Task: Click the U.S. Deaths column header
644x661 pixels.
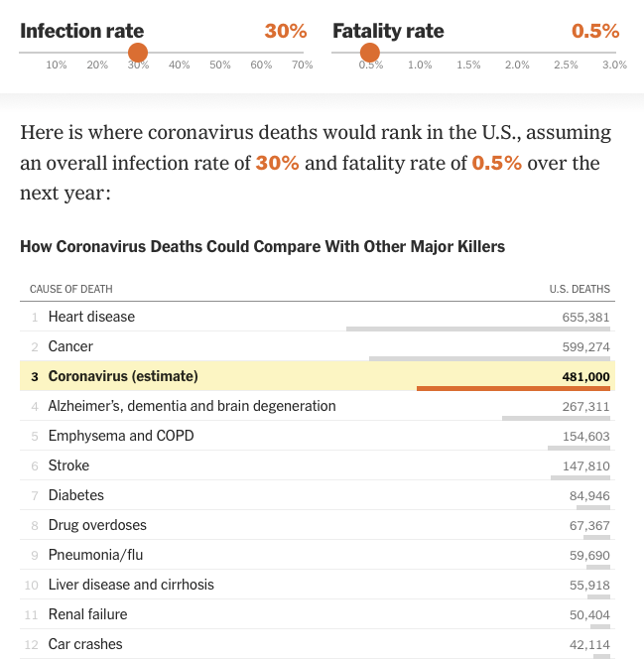Action: coord(580,289)
